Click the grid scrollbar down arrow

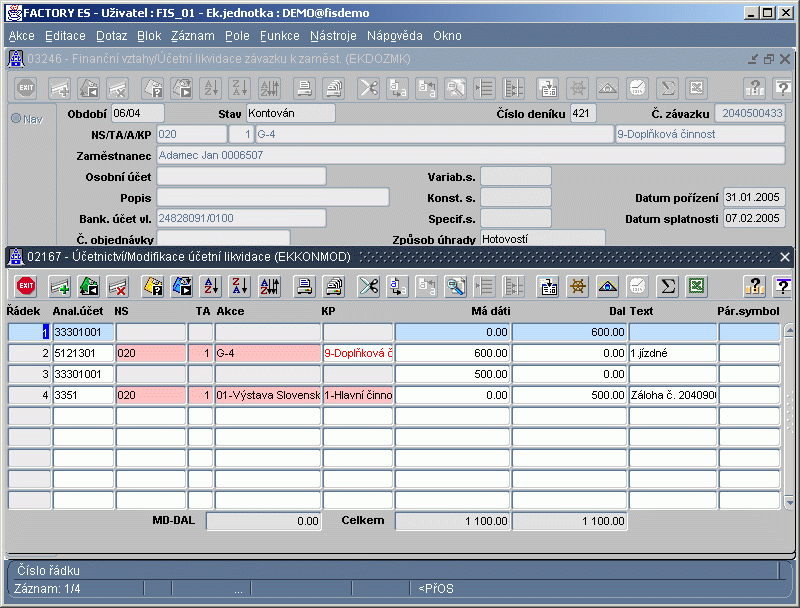(789, 502)
